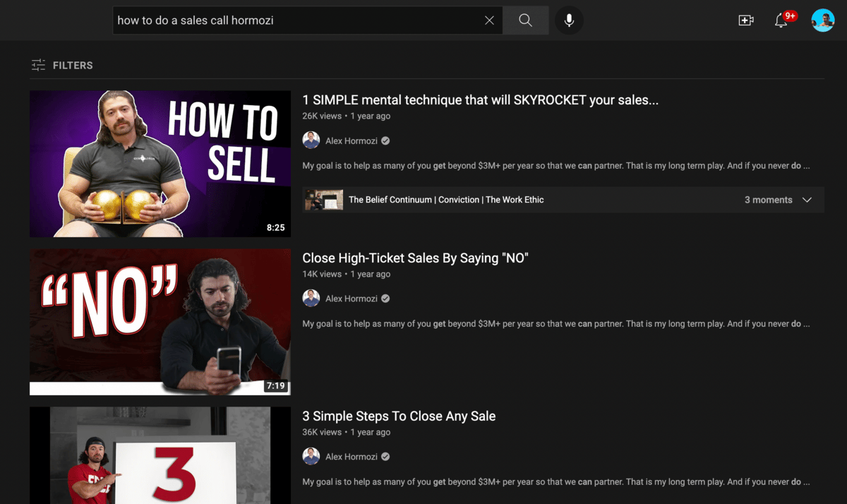Image resolution: width=847 pixels, height=504 pixels.
Task: Open the HOW TO SELL video thumbnail
Action: 160,164
